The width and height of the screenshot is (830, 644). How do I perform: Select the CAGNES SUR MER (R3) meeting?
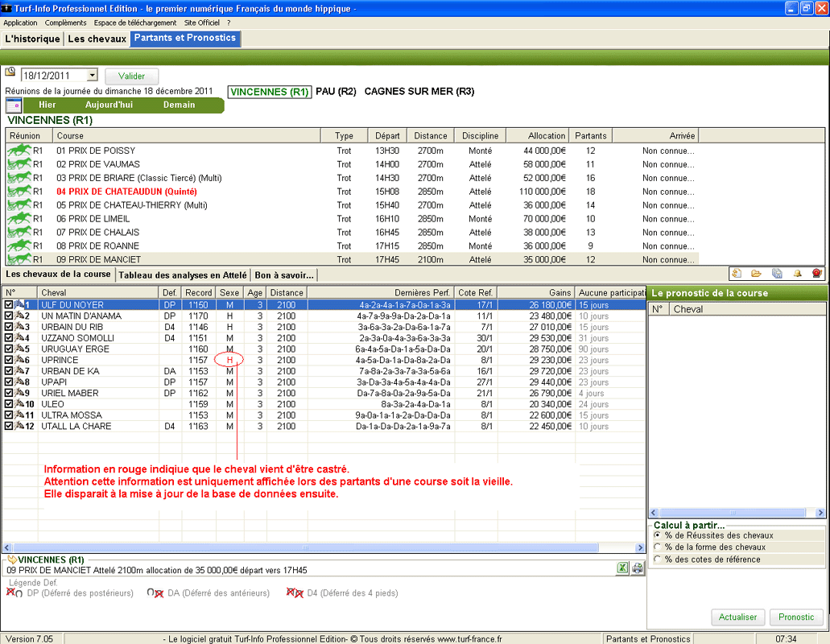click(419, 92)
